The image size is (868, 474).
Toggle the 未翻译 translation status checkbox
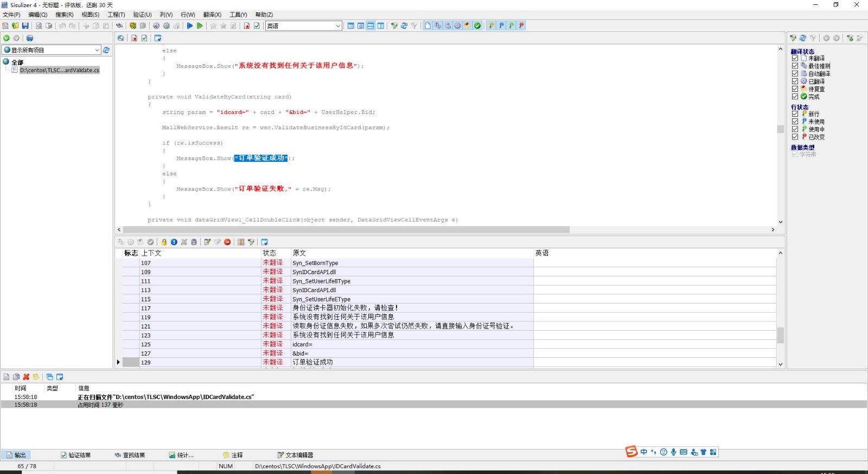click(x=795, y=58)
